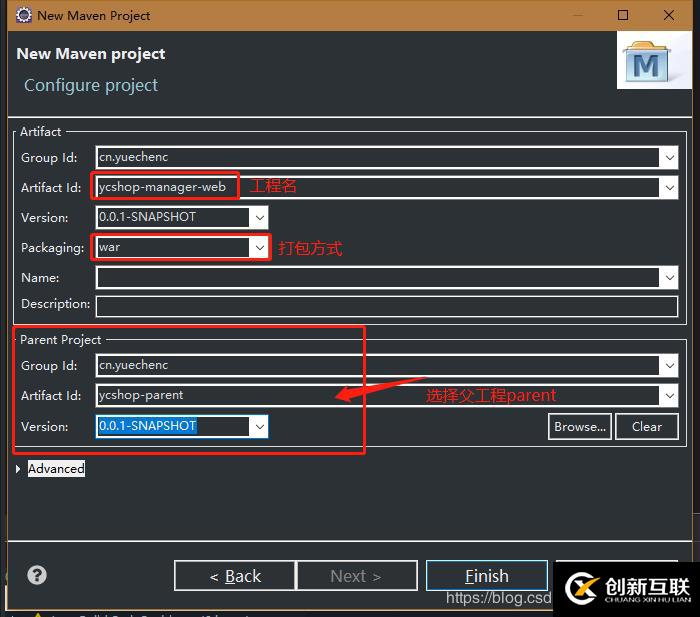Go back with the < Back button
The image size is (700, 617).
tap(235, 575)
